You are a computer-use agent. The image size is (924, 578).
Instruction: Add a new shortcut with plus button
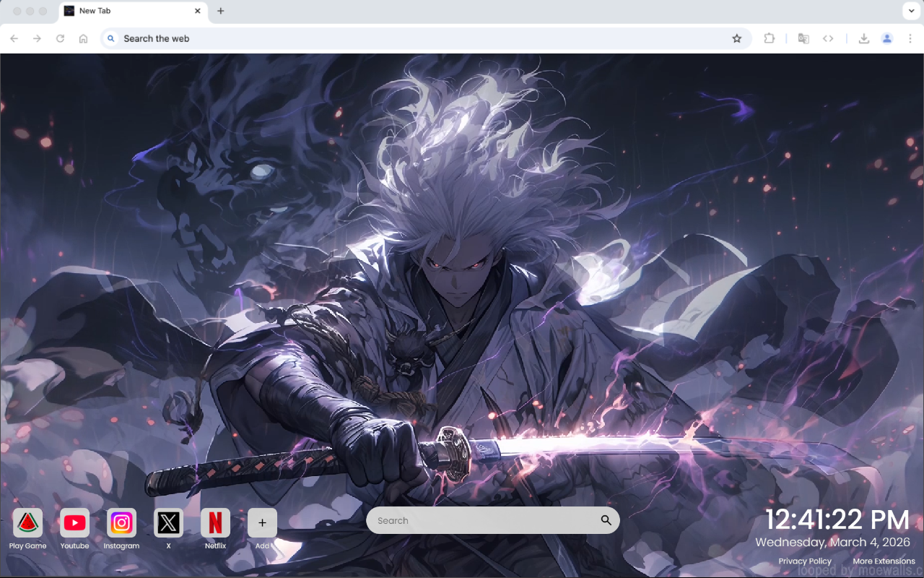point(262,522)
